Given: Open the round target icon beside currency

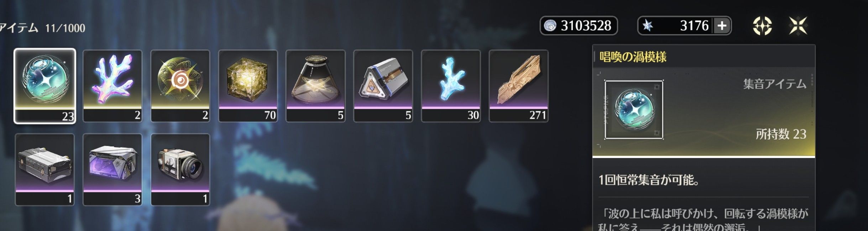Looking at the screenshot, I should [x=762, y=26].
